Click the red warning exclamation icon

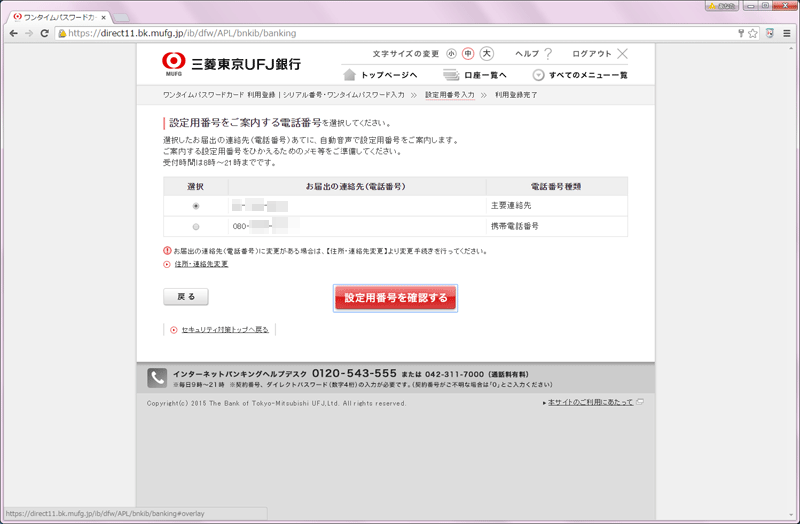[167, 251]
